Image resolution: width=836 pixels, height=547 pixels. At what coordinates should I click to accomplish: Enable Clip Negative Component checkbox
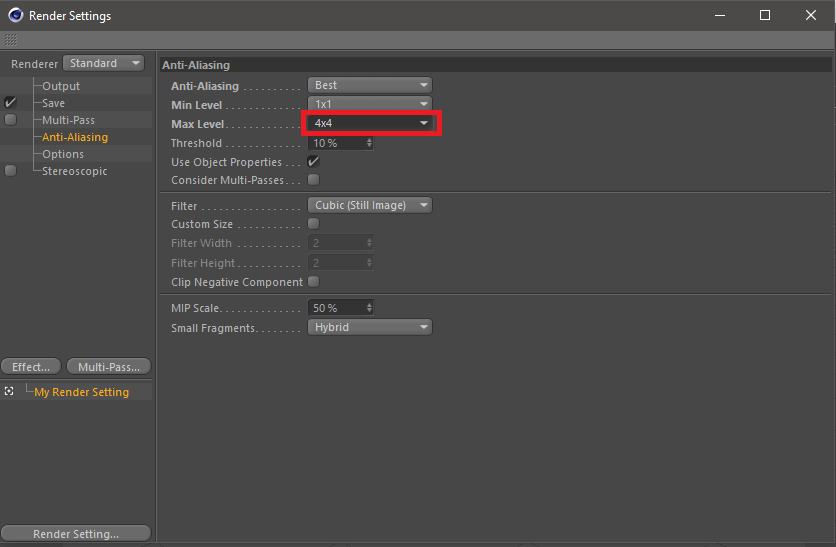point(314,281)
